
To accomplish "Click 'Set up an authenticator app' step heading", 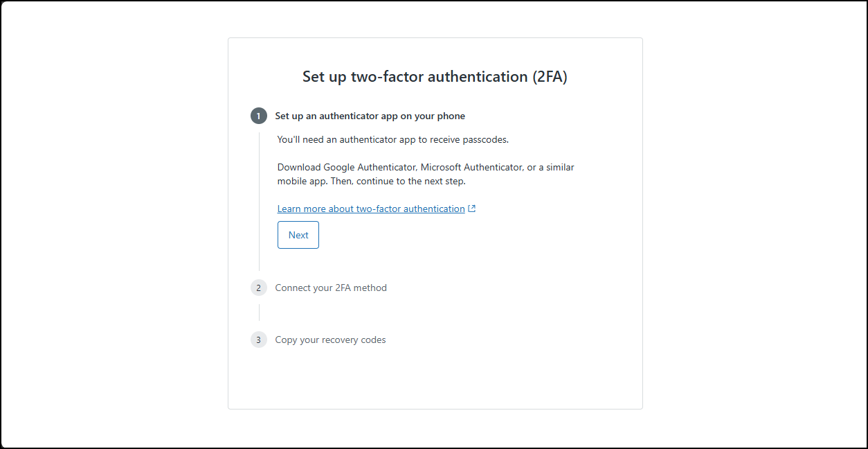I will coord(370,116).
